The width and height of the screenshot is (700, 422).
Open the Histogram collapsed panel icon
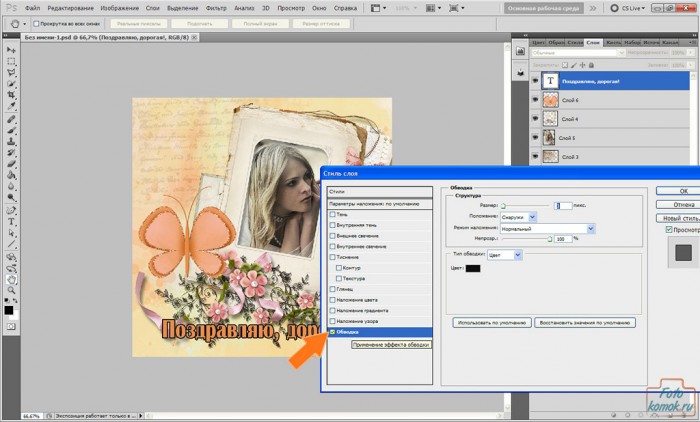pos(520,51)
